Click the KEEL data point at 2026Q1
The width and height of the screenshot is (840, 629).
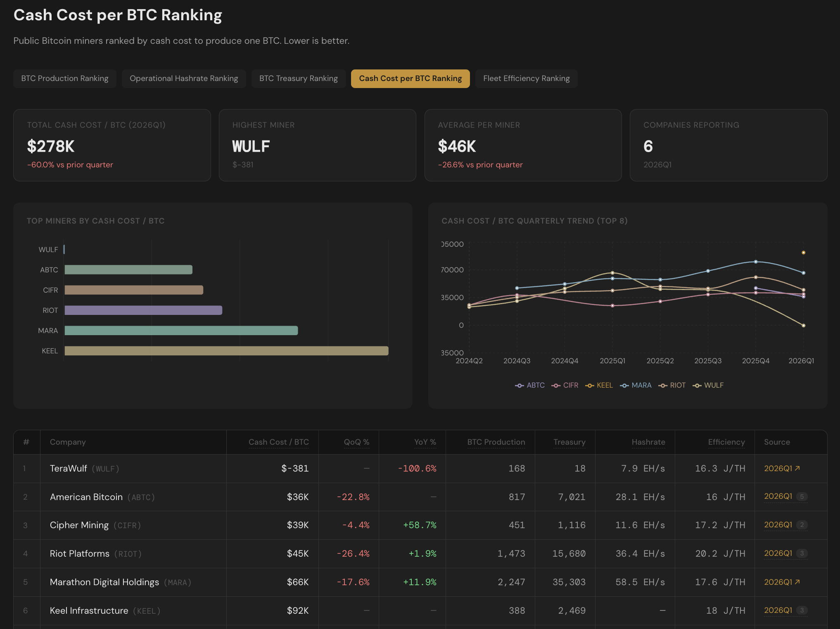click(x=803, y=253)
